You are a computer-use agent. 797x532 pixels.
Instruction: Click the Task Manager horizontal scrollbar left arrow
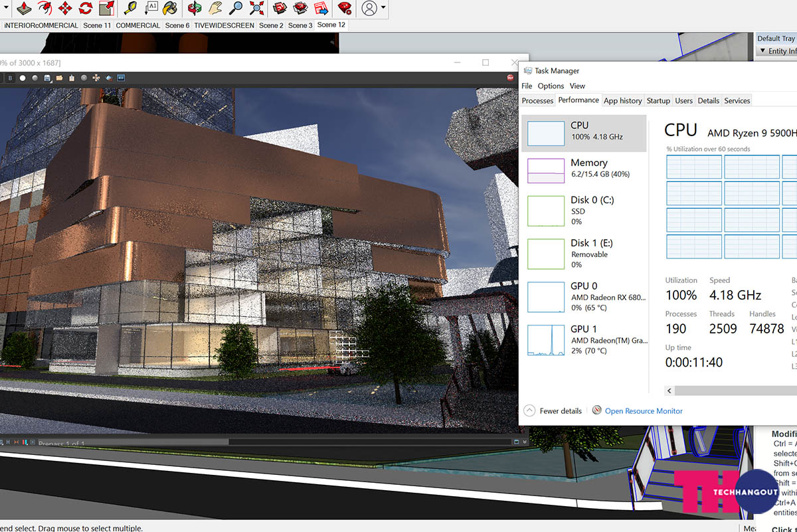pos(669,391)
